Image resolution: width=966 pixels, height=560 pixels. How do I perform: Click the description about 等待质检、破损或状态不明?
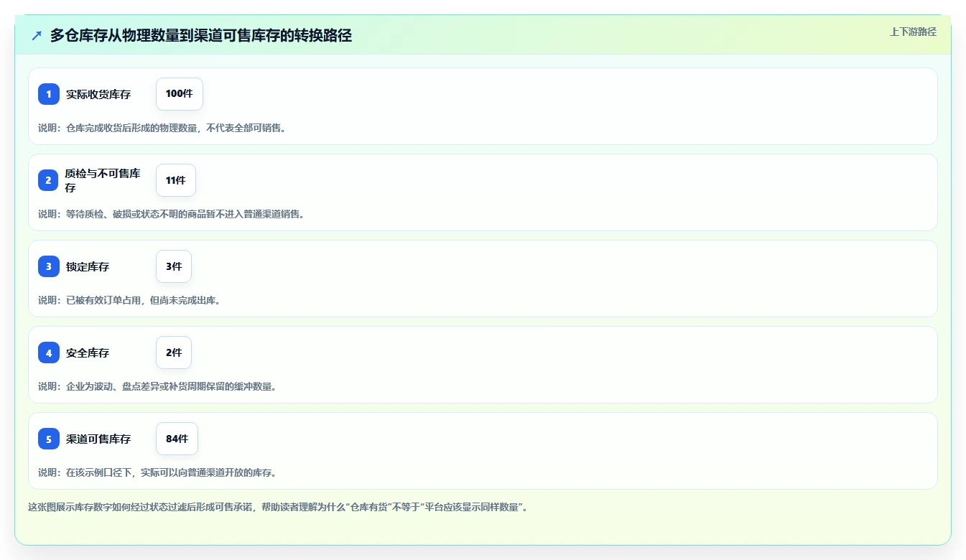click(172, 214)
